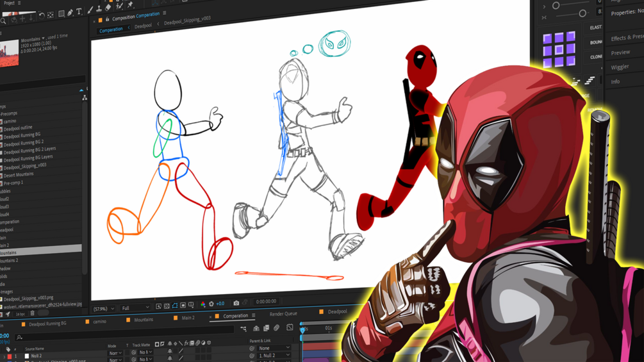Click the Mountains thumbnail in Project panel
Screen dimensions: 644x362
pos(10,53)
